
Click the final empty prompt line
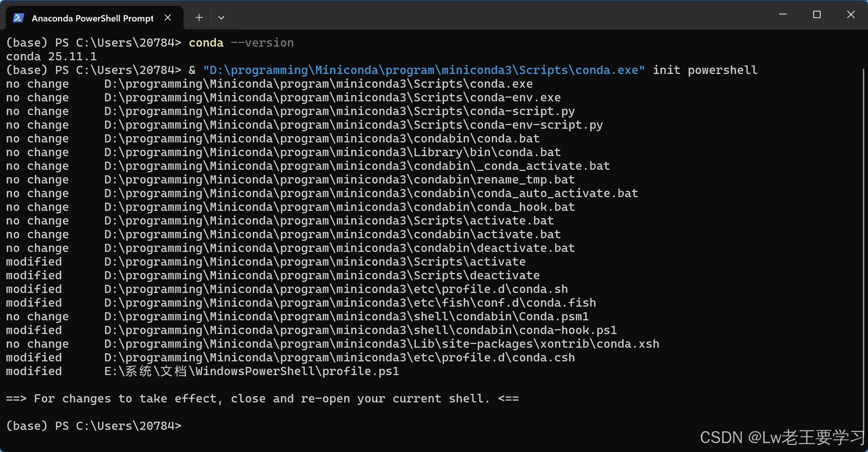(94, 426)
